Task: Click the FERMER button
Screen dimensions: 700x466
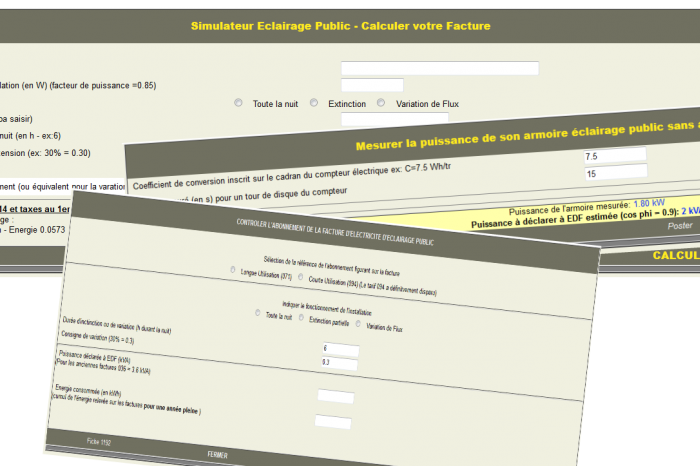Action: [217, 454]
